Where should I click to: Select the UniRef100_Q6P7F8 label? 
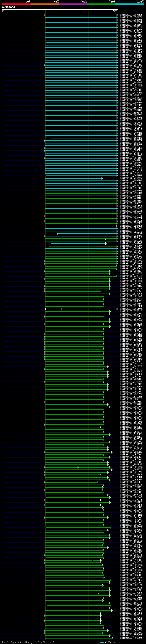click(131, 613)
